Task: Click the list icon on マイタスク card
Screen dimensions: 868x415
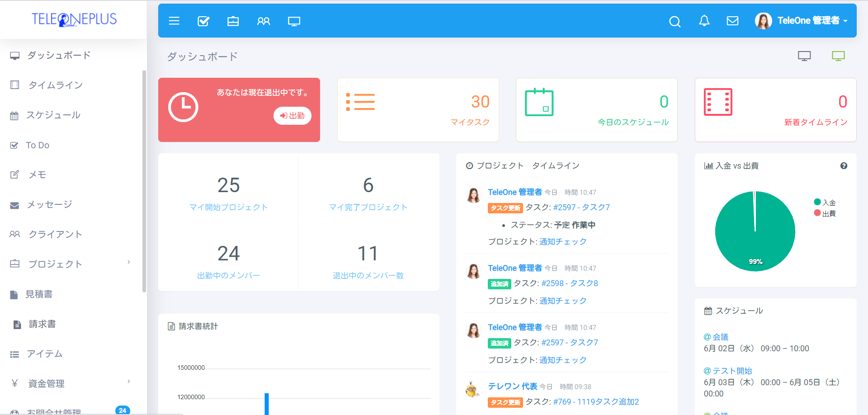Action: (360, 102)
